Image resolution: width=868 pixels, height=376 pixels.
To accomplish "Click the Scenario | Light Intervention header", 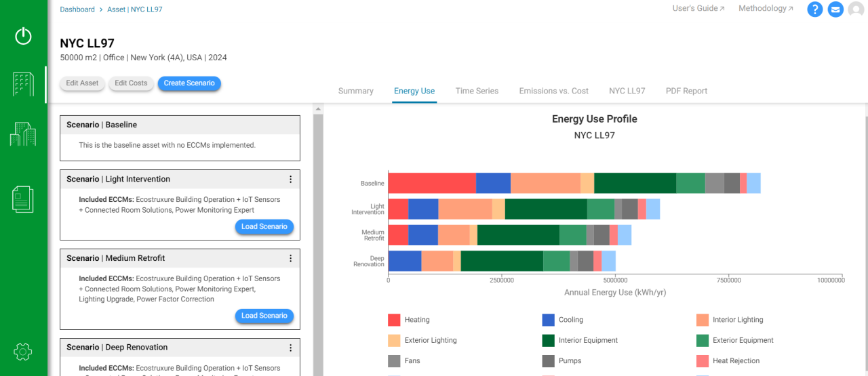I will pyautogui.click(x=180, y=180).
